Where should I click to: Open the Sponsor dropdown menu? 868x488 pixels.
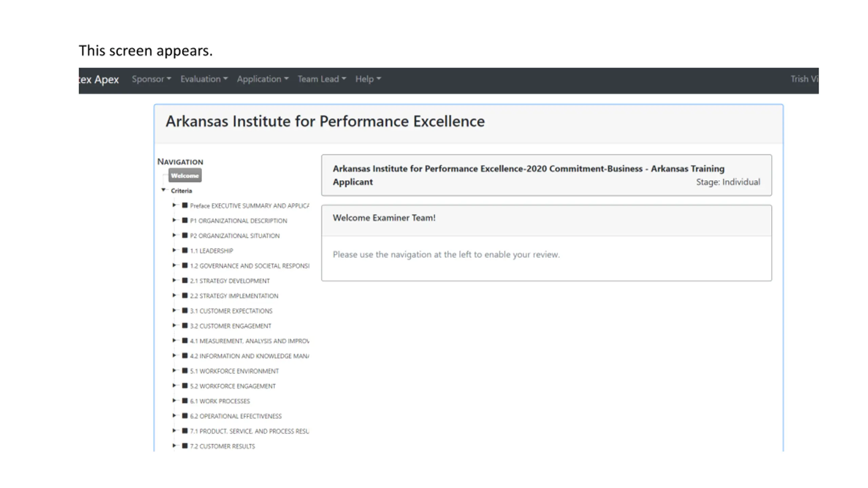click(151, 79)
